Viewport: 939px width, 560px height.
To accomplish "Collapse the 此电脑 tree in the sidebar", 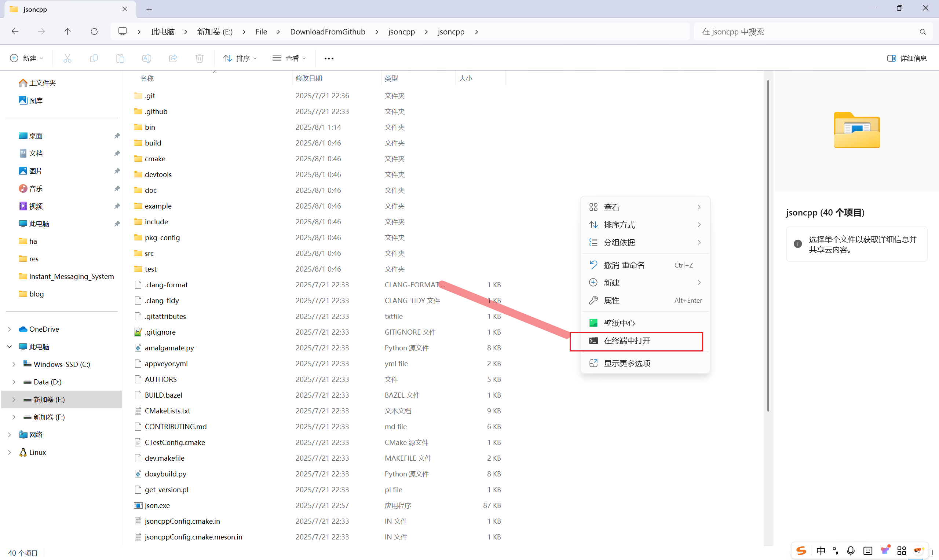I will [9, 346].
